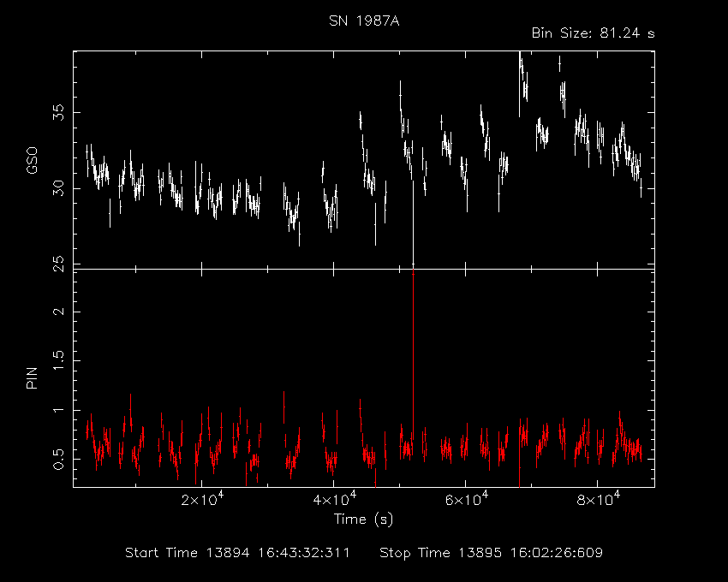Click the 4×10^4 time axis label
Viewport: 728px width, 582px height.
point(334,499)
